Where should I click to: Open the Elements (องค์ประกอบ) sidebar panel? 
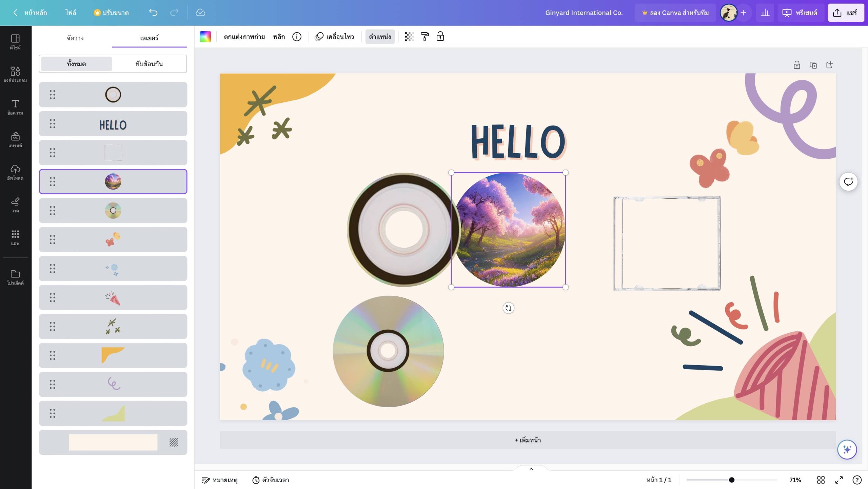pos(15,74)
